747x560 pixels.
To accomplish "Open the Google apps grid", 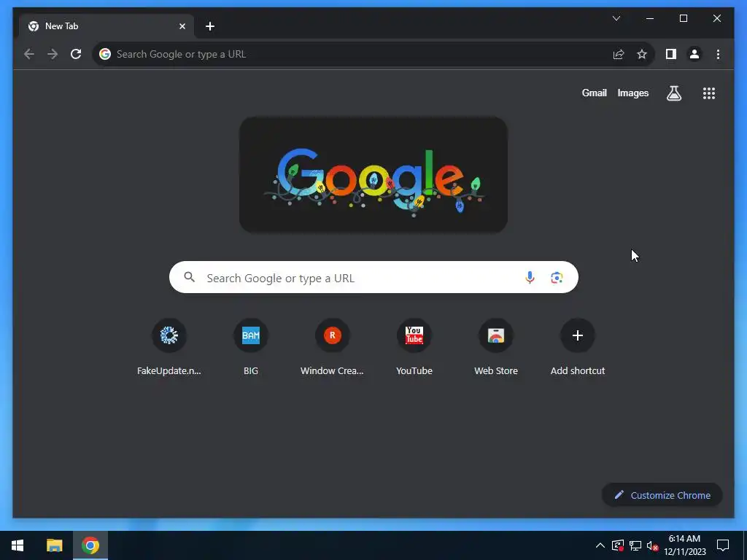I will [x=709, y=93].
